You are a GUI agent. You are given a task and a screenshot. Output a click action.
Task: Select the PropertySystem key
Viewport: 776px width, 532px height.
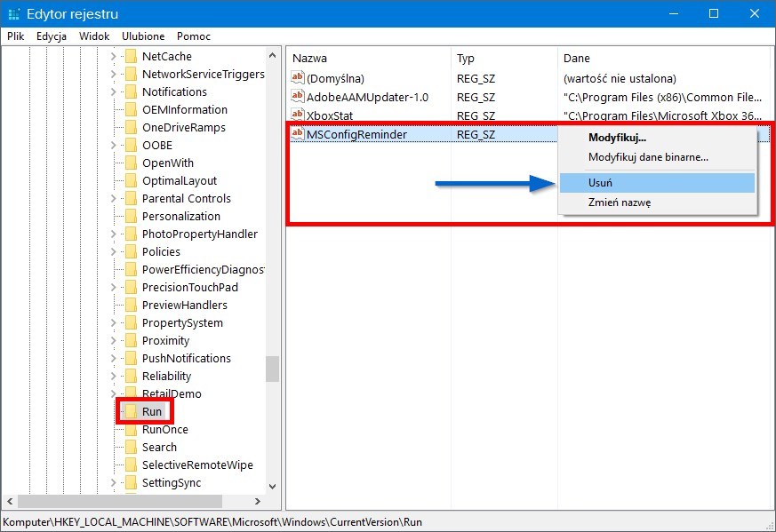[182, 323]
